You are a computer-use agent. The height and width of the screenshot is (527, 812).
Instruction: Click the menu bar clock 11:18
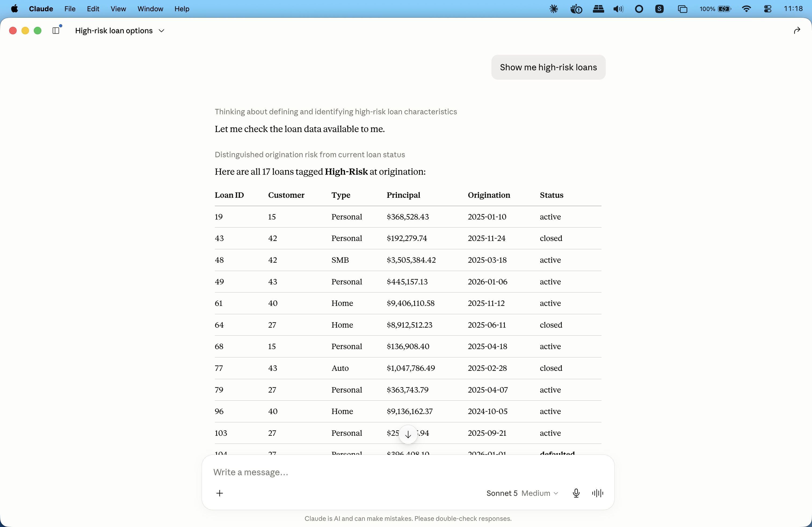793,9
